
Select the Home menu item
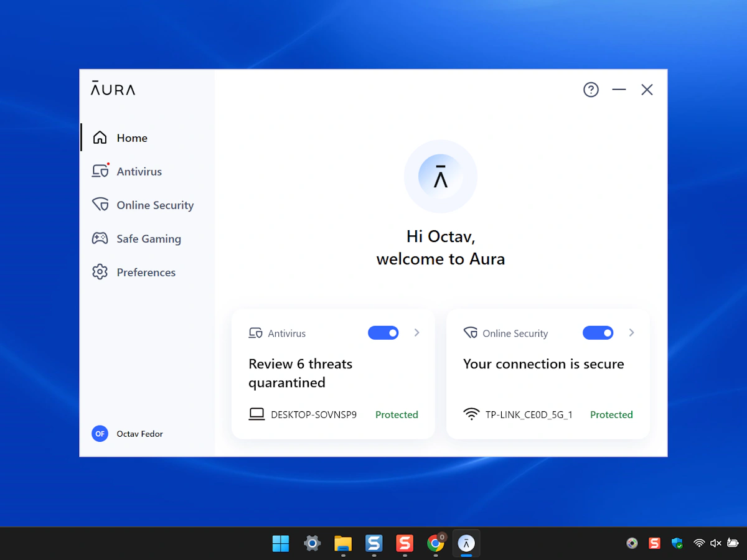point(132,138)
